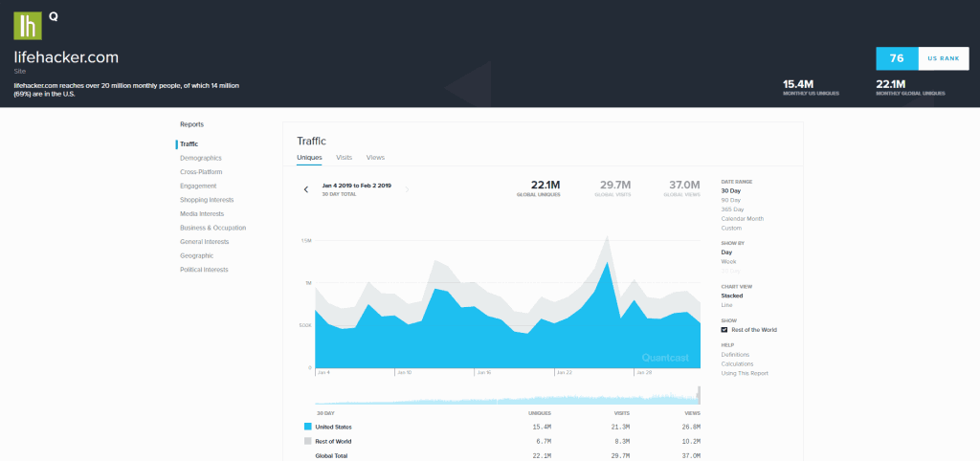The height and width of the screenshot is (461, 980).
Task: Click the UNIQUES column header in table
Action: pos(540,413)
